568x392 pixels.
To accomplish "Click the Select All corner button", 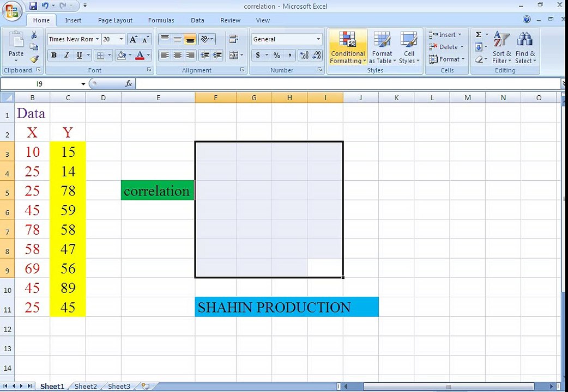I will pyautogui.click(x=7, y=98).
